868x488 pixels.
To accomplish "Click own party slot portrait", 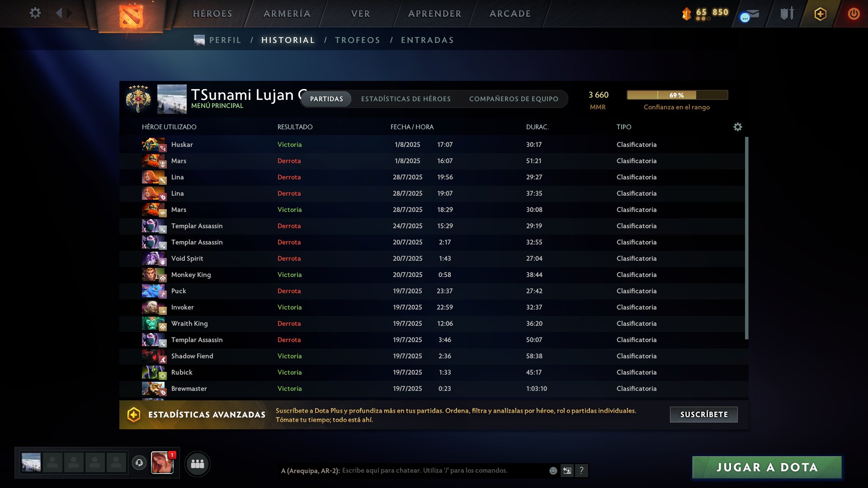I will (x=31, y=463).
